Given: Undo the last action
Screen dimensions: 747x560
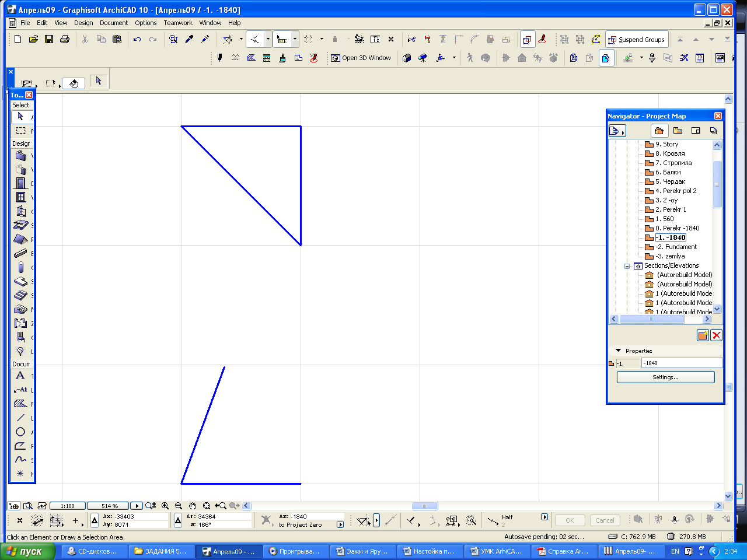Looking at the screenshot, I should 137,39.
